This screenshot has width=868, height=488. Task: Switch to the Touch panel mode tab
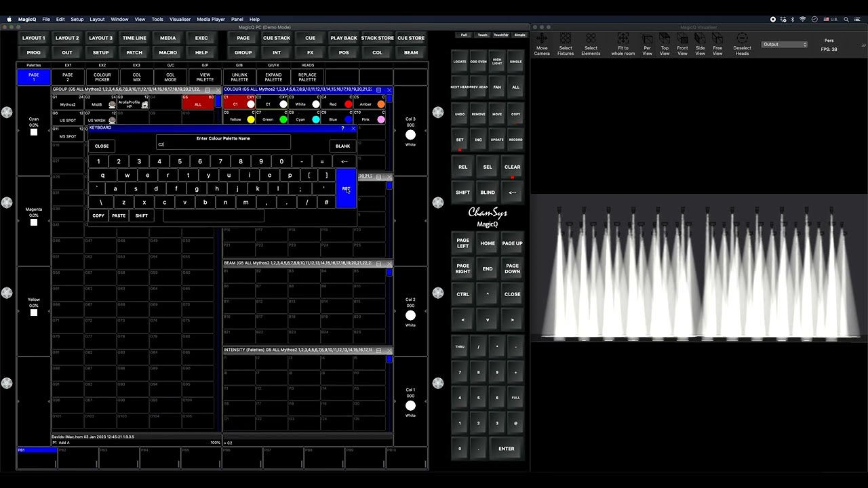click(x=482, y=35)
